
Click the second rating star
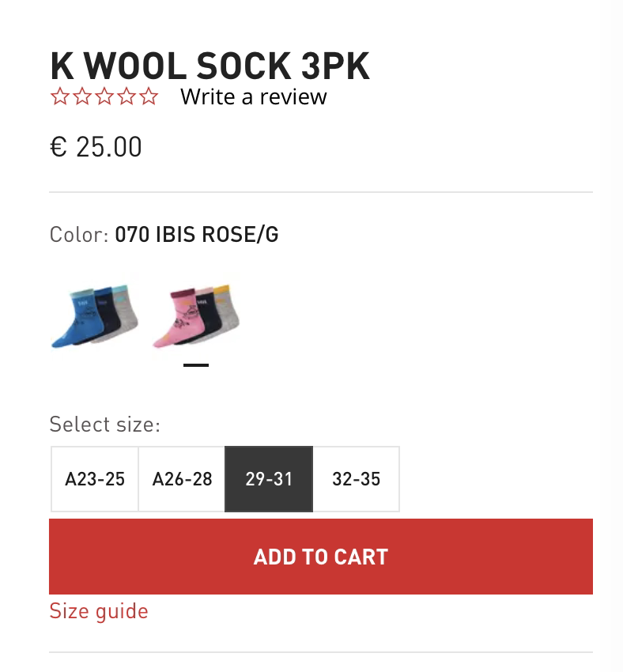[x=81, y=97]
